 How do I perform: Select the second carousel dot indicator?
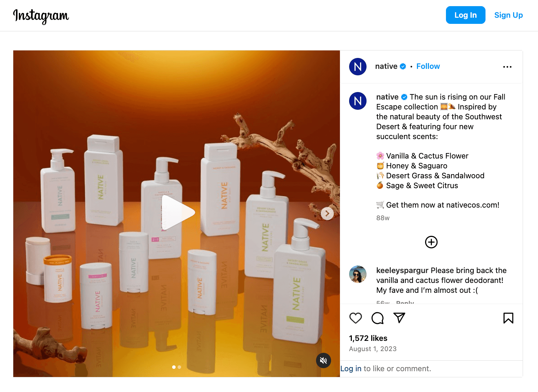point(179,367)
